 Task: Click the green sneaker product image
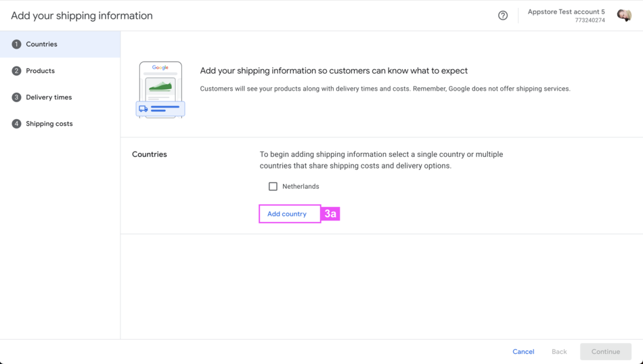160,87
